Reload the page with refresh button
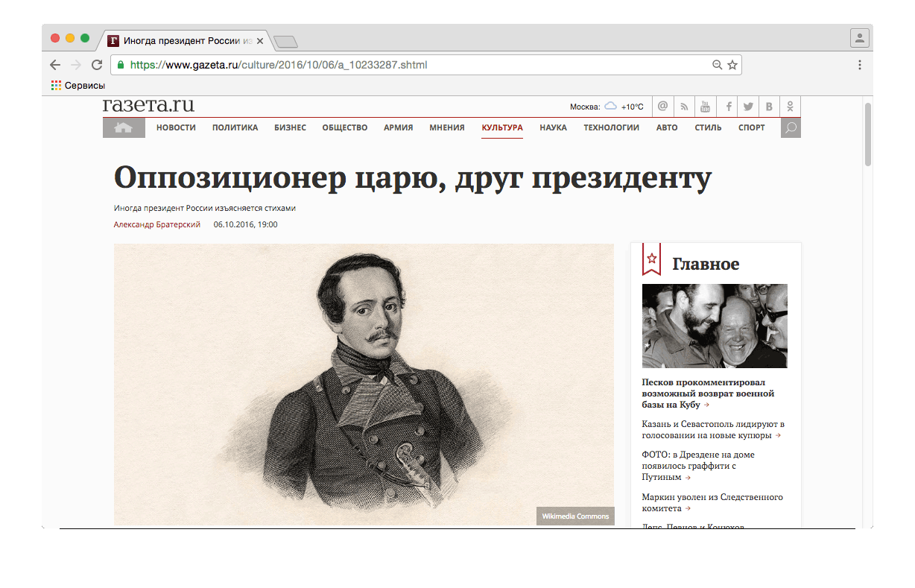915x588 pixels. coord(97,65)
